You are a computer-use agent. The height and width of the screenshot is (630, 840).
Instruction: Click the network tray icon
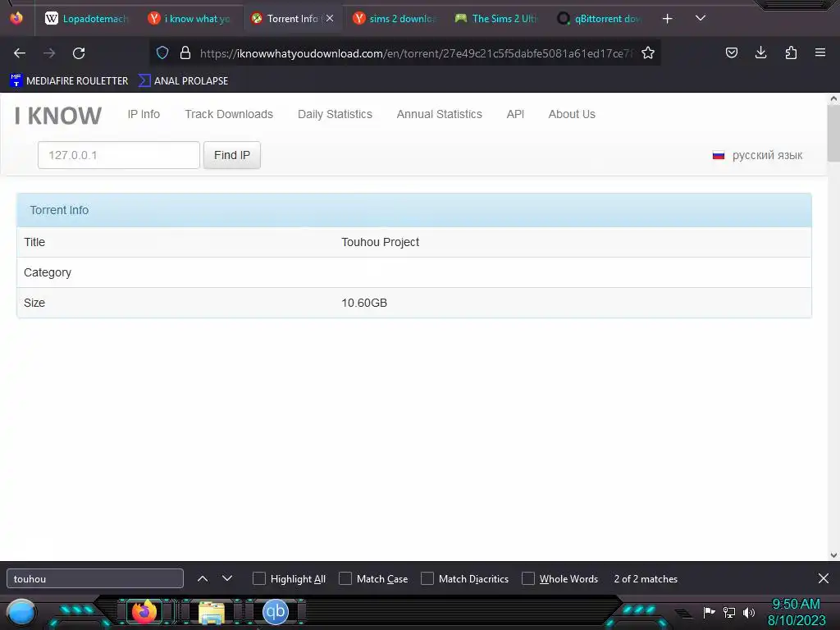(x=729, y=612)
